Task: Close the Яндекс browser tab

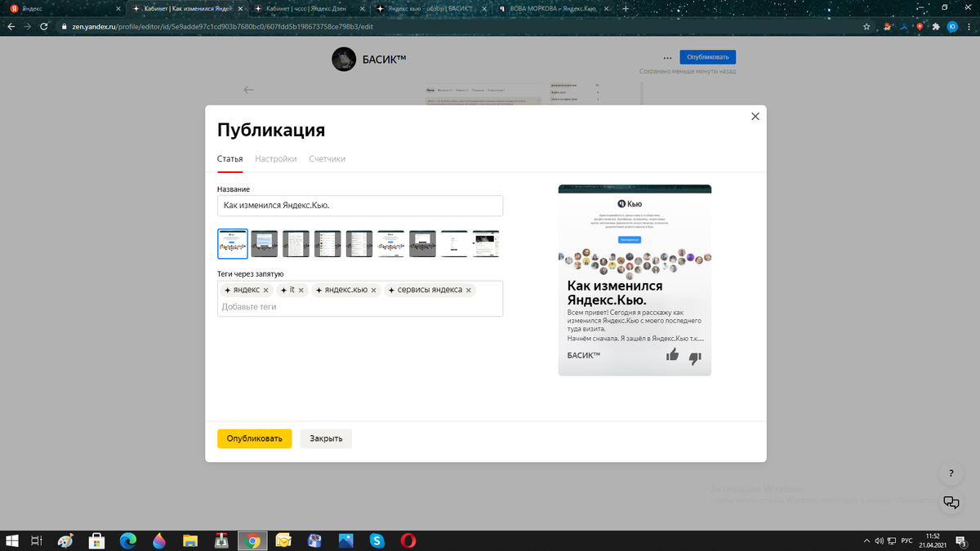Action: click(119, 8)
